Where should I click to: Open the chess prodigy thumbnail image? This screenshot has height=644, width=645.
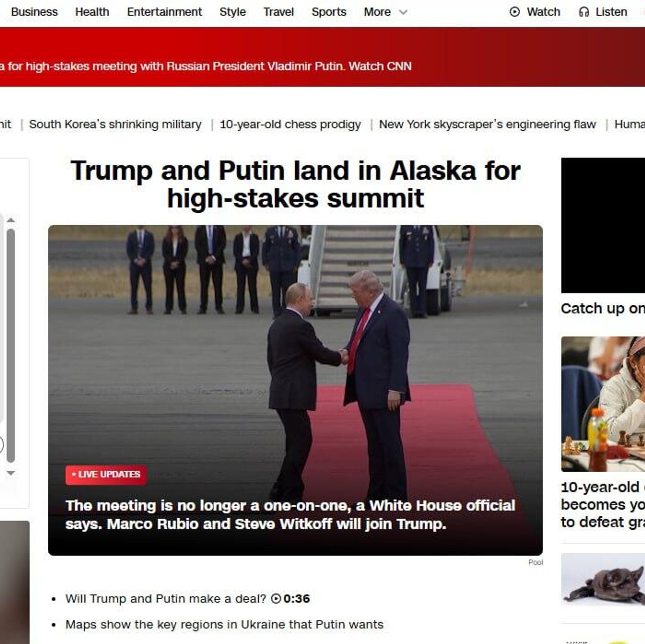[x=603, y=404]
